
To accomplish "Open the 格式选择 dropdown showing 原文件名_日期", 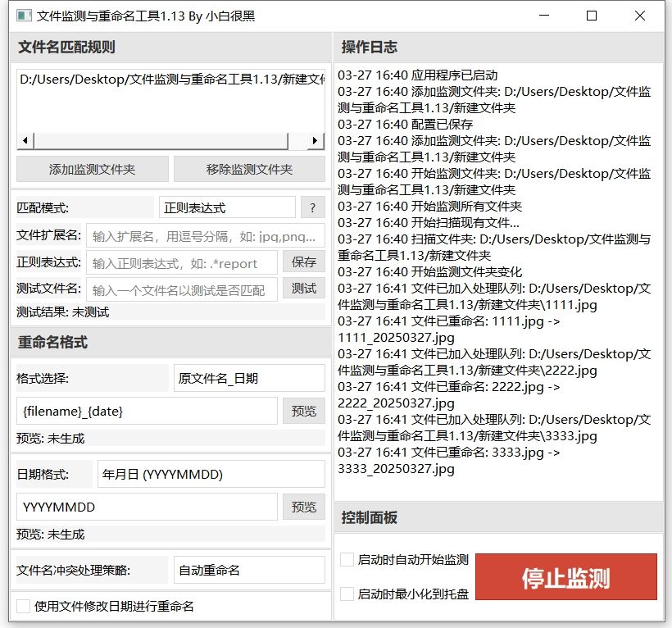I will (x=249, y=378).
